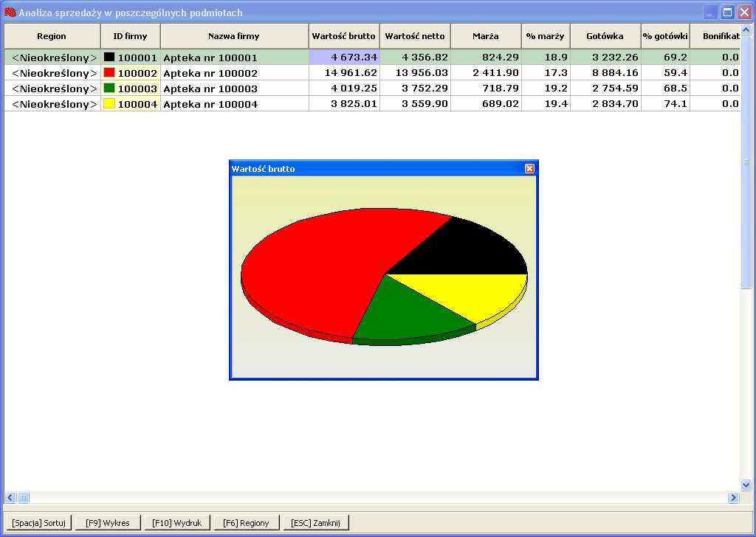Click the Nazwa firmy column header
Screen dimensions: 756x537
234,36
